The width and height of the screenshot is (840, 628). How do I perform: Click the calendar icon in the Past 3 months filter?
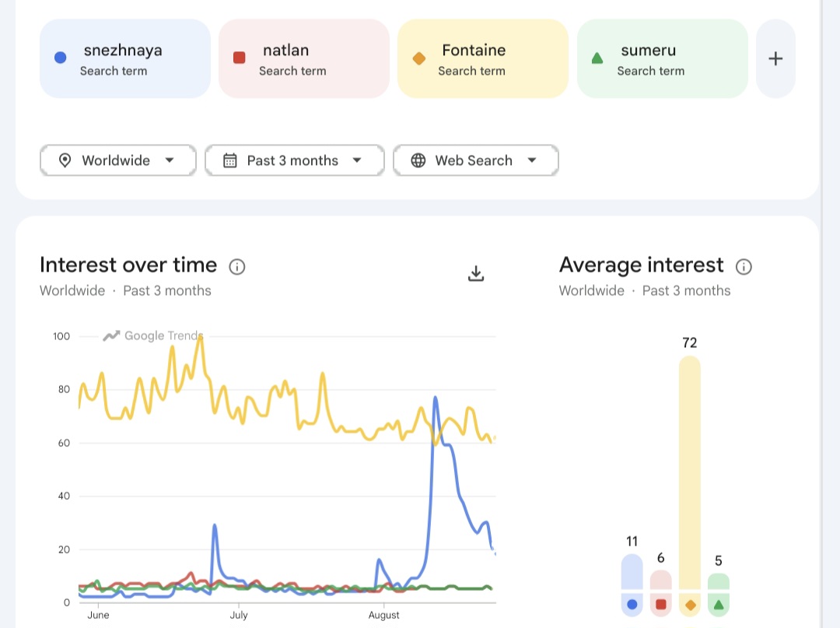(x=229, y=160)
